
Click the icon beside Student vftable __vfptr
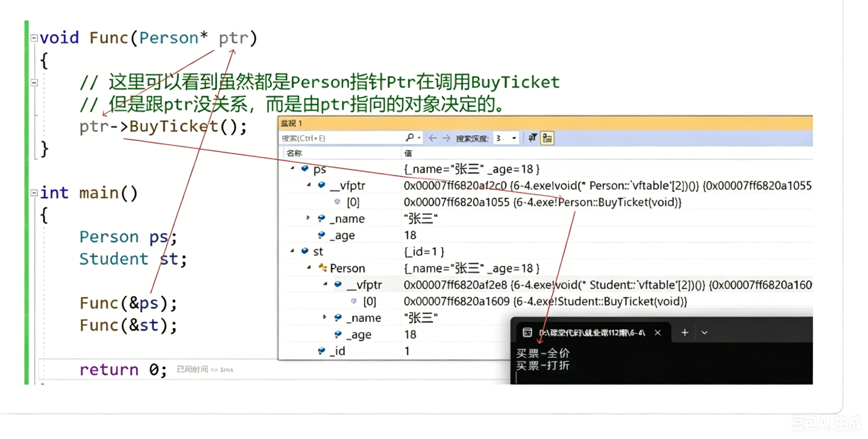point(338,284)
